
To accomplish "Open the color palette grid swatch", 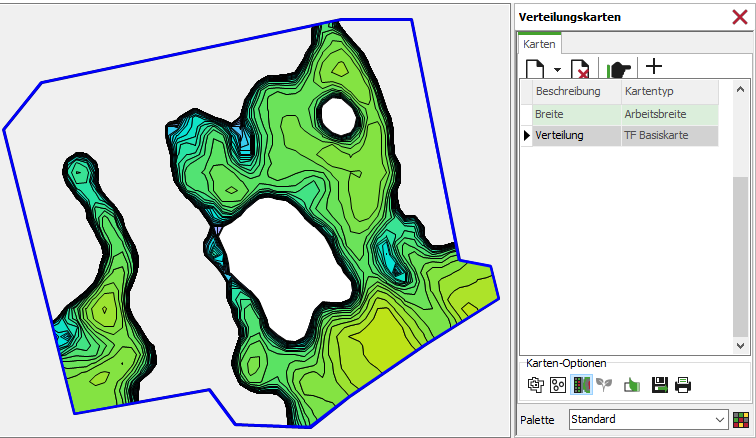I will (741, 419).
